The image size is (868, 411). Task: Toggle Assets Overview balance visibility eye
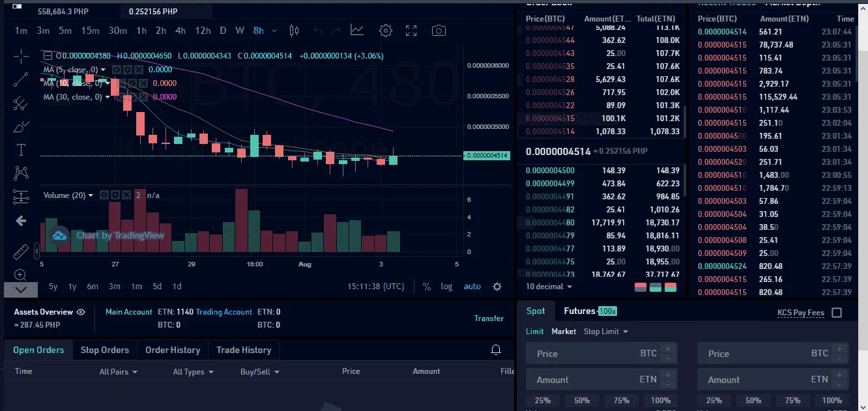click(x=81, y=312)
